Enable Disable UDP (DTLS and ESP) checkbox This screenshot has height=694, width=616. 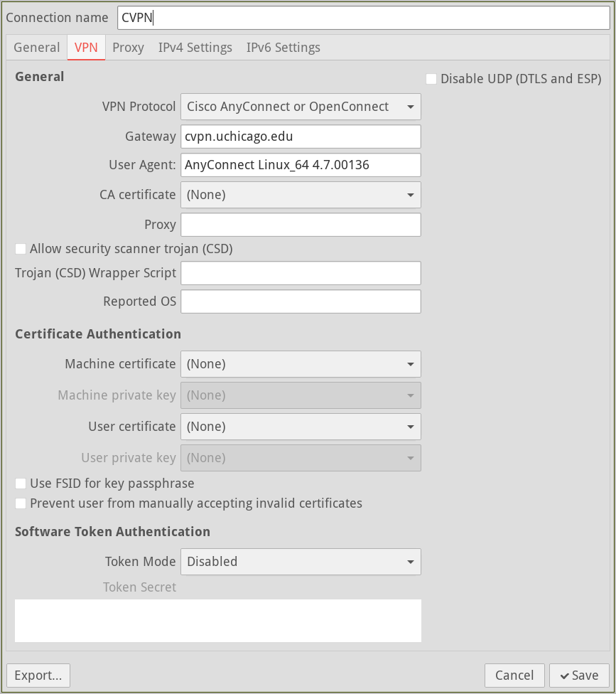431,79
